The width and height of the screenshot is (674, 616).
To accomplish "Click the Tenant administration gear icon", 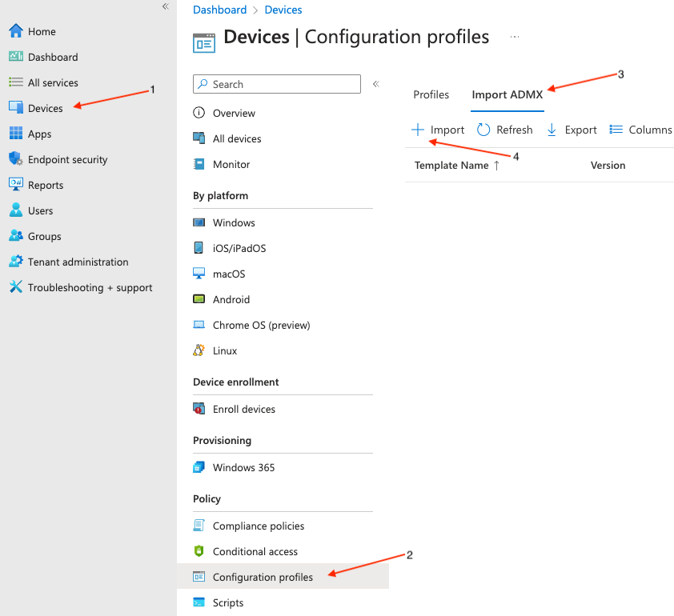I will [16, 261].
